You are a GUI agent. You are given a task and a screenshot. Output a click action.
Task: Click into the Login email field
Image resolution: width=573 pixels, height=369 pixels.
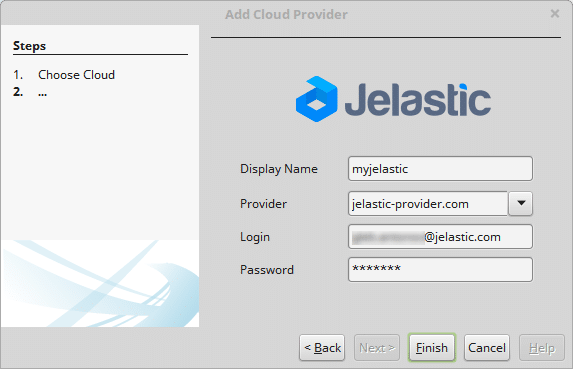click(x=440, y=237)
